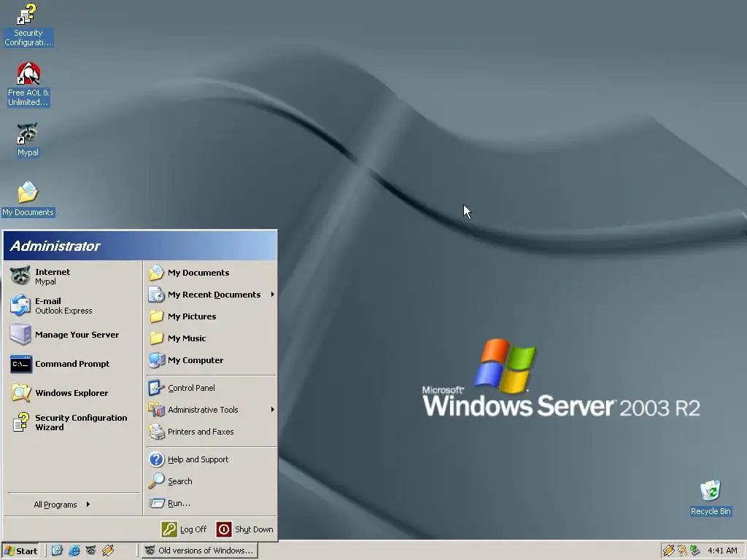747x560 pixels.
Task: Launch Outlook Express from quick launch bar
Action: (x=57, y=551)
